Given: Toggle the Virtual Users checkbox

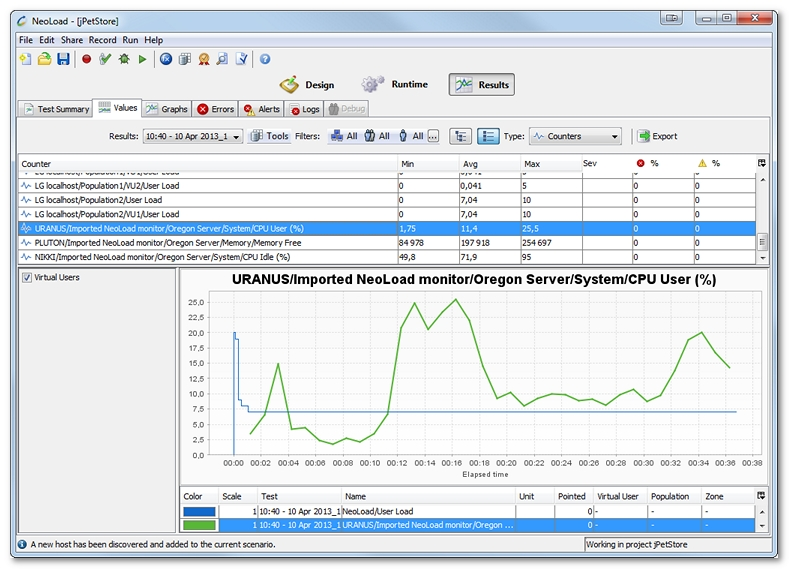Looking at the screenshot, I should pos(27,278).
